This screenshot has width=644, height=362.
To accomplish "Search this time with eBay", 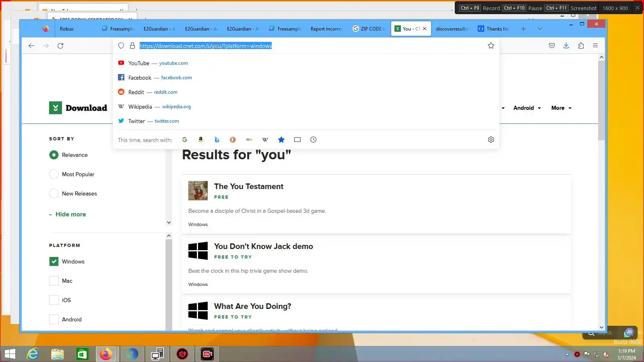I will [x=249, y=140].
